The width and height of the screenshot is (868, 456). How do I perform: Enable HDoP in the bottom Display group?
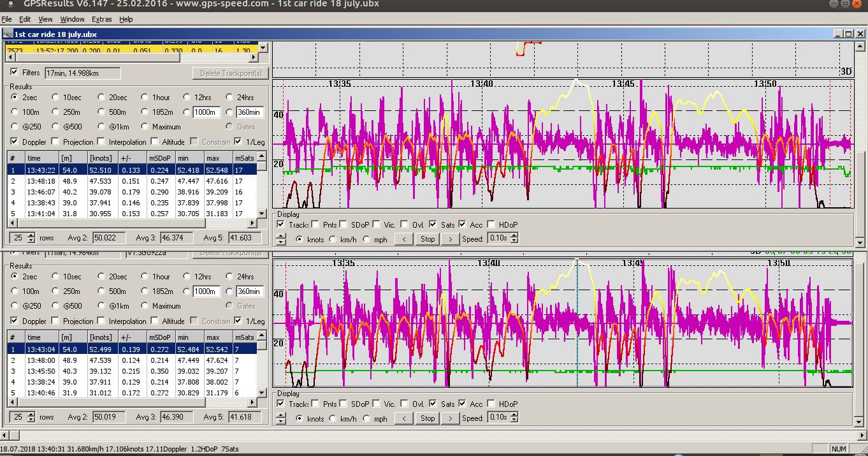491,404
